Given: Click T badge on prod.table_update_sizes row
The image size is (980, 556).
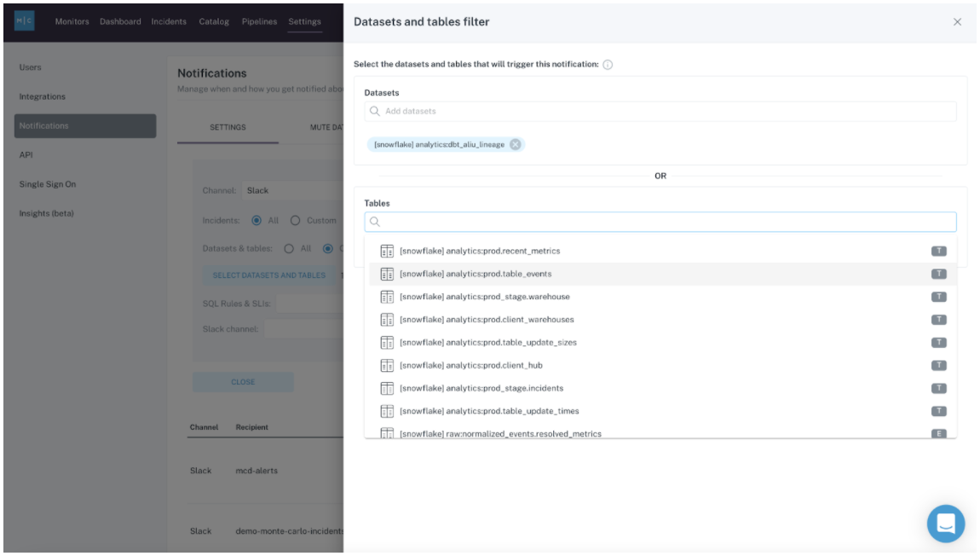Looking at the screenshot, I should click(x=939, y=343).
